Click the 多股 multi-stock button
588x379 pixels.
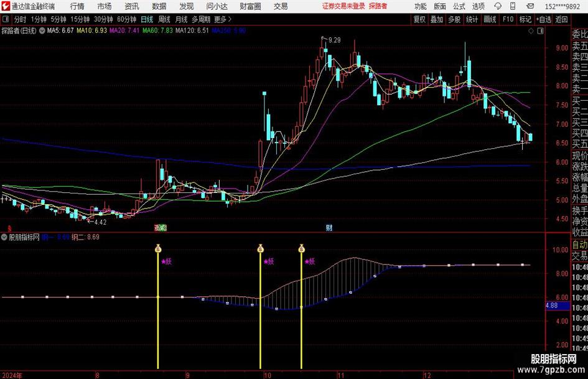[x=454, y=19]
